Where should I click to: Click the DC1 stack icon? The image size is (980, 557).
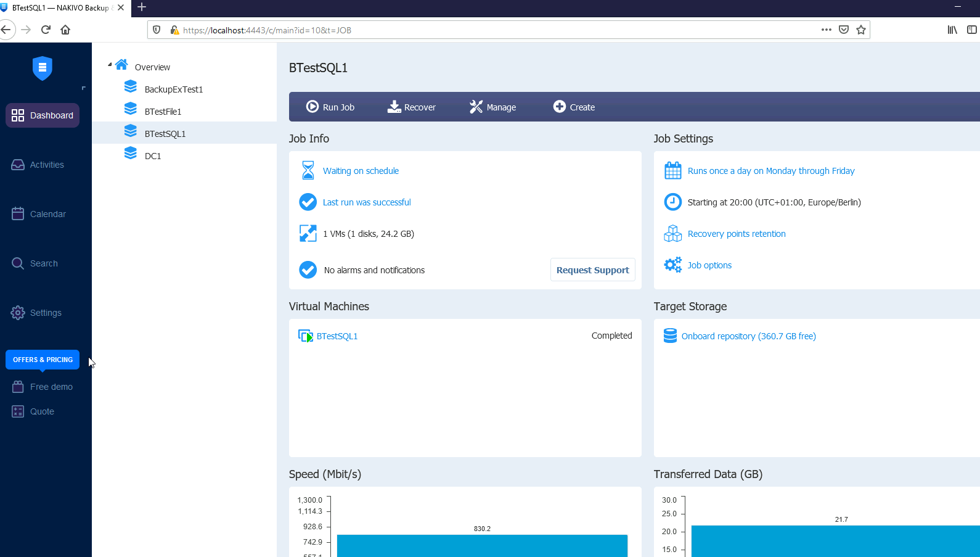[131, 153]
